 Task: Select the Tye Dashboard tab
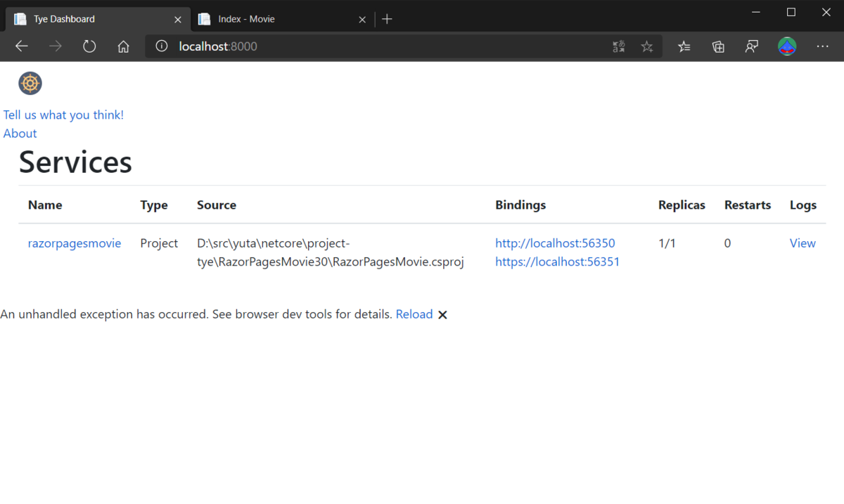click(98, 19)
